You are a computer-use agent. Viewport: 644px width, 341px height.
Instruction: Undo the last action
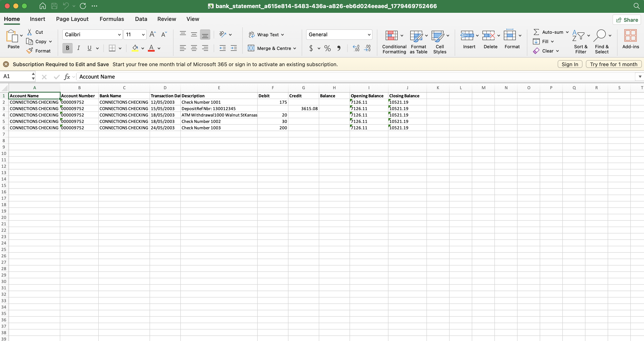pos(66,6)
